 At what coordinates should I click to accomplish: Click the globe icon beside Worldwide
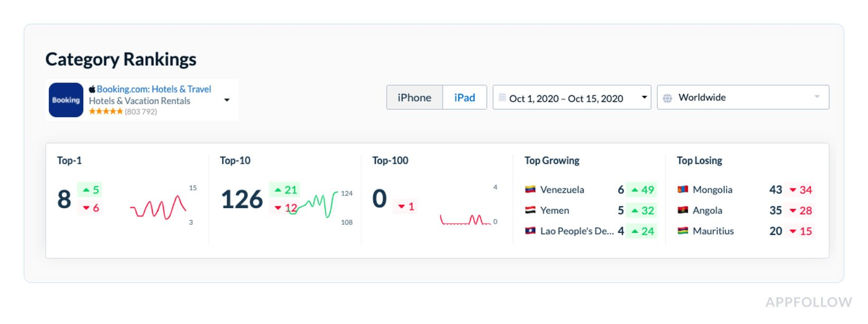click(667, 98)
